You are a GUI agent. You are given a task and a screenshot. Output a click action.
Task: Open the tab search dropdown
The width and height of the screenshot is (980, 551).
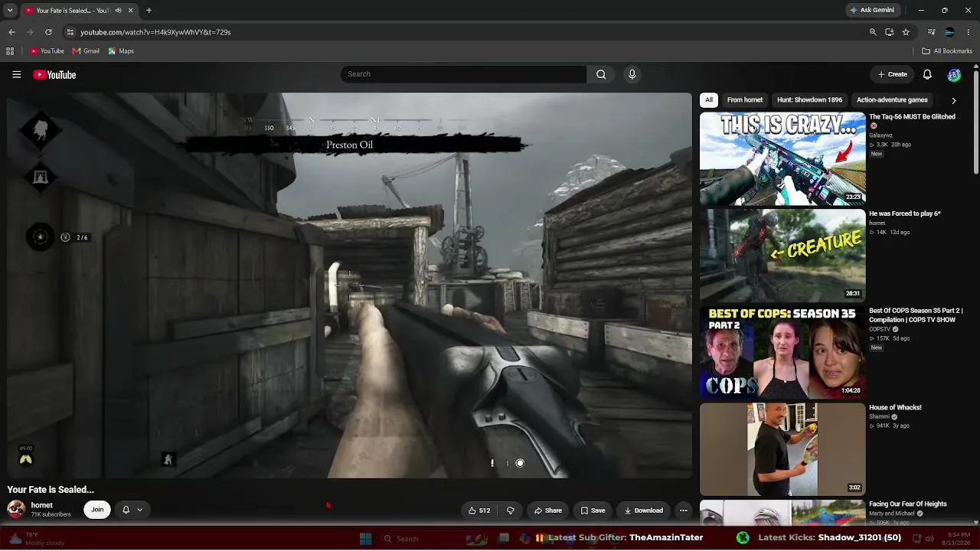click(10, 11)
